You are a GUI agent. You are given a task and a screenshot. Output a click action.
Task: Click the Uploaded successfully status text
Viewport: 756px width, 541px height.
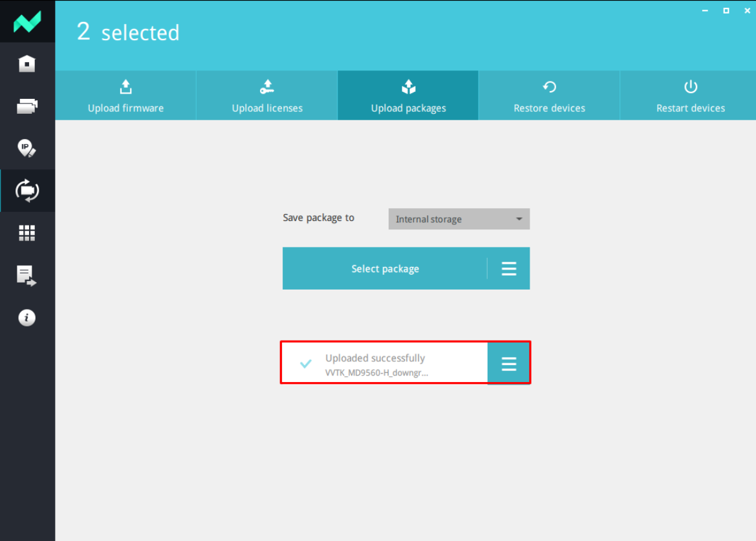pos(375,358)
